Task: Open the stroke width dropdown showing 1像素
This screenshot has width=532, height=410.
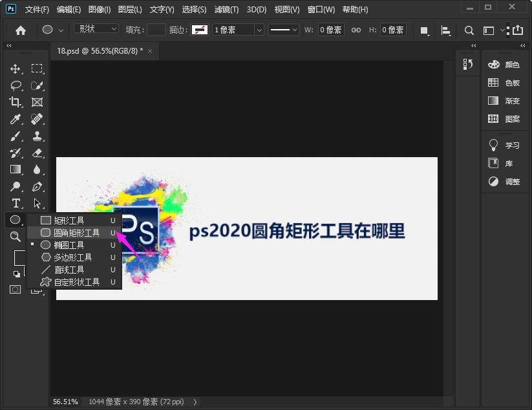Action: pyautogui.click(x=238, y=30)
